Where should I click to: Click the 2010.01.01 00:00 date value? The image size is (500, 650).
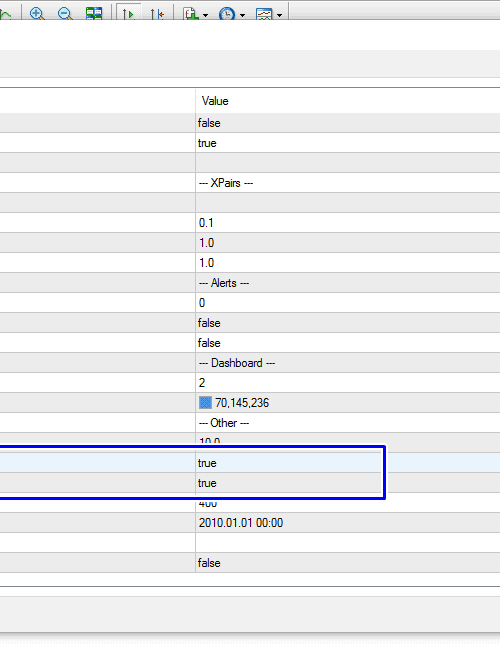point(241,523)
